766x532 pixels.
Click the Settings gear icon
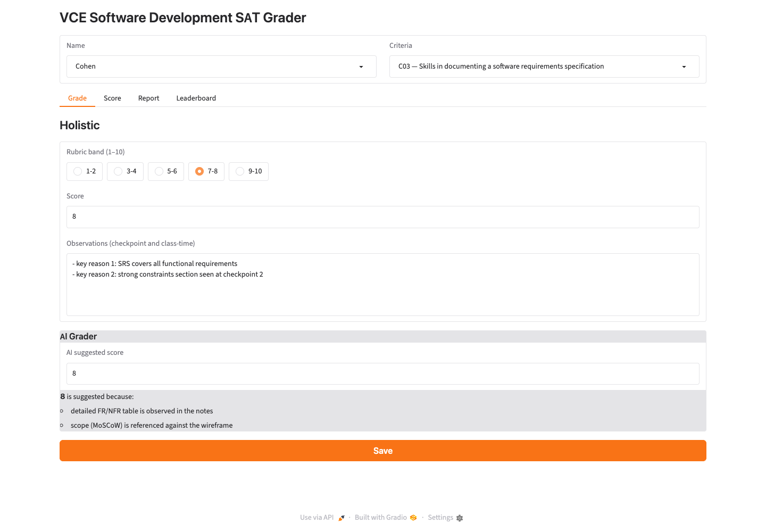coord(460,518)
